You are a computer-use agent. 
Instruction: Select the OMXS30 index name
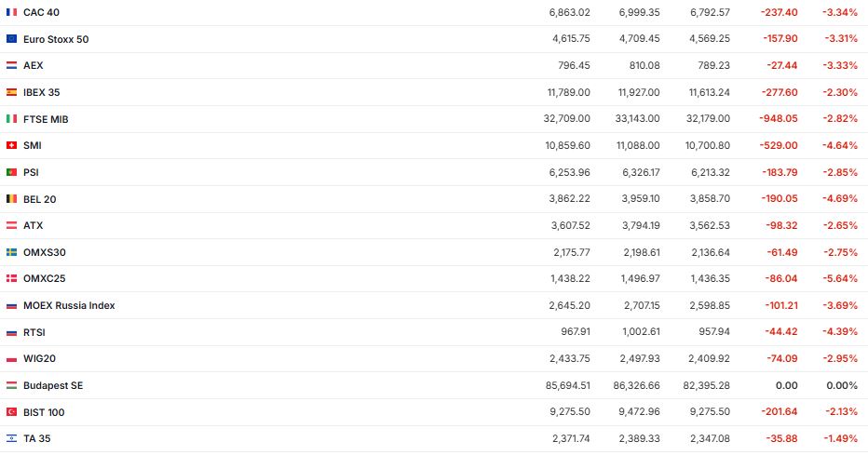click(44, 252)
